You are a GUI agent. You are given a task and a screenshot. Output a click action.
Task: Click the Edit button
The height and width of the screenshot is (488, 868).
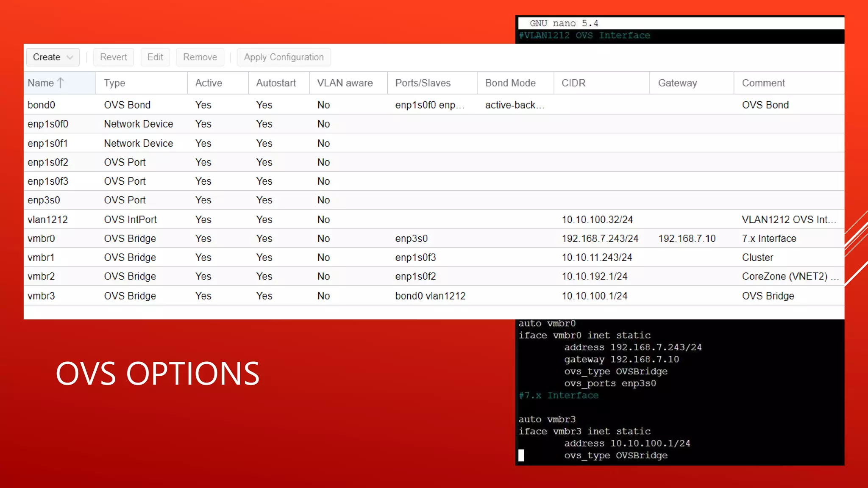[155, 57]
